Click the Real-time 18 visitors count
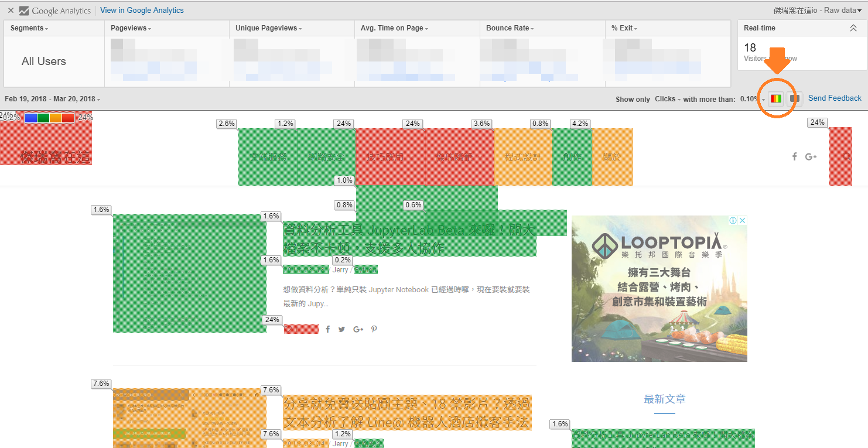 click(750, 47)
